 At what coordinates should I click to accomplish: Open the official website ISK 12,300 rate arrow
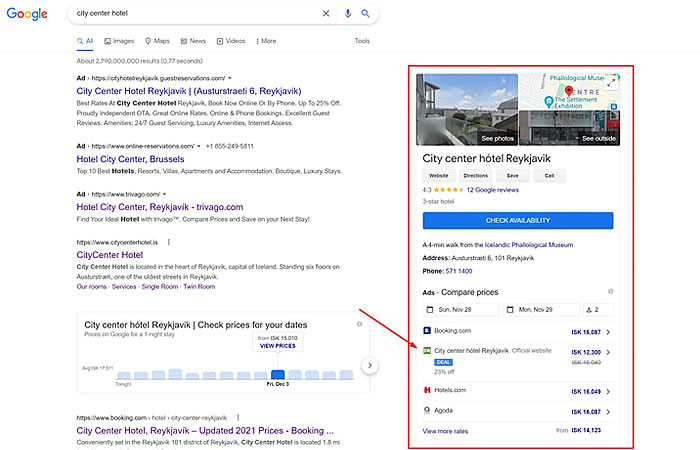point(608,352)
